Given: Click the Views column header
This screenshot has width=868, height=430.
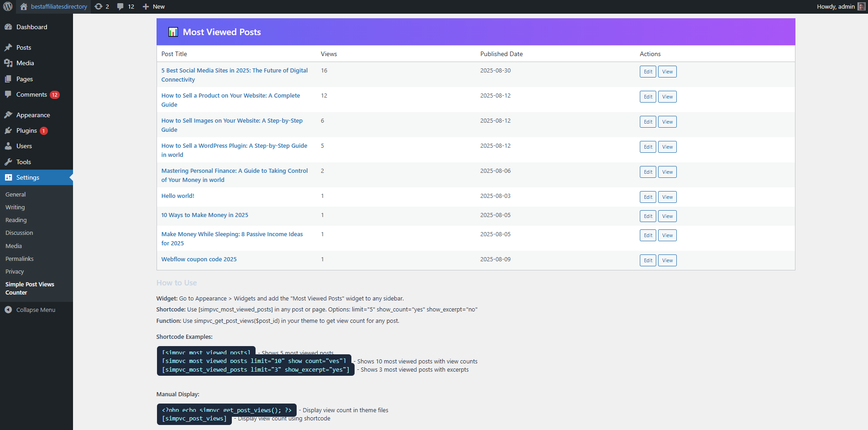Looking at the screenshot, I should click(329, 54).
